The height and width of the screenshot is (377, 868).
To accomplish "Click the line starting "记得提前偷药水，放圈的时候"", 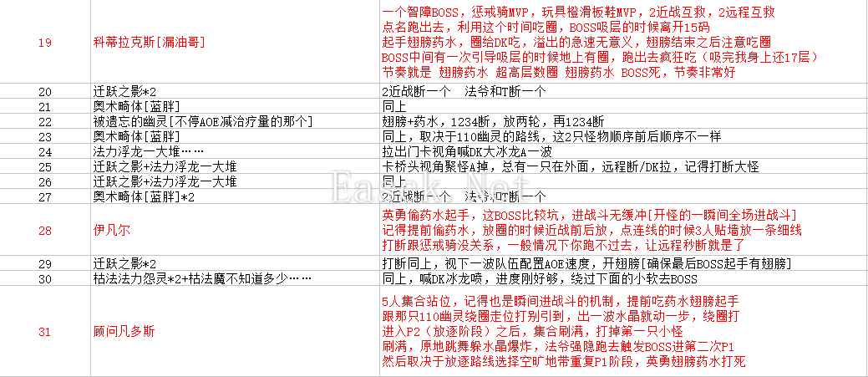I will (591, 231).
